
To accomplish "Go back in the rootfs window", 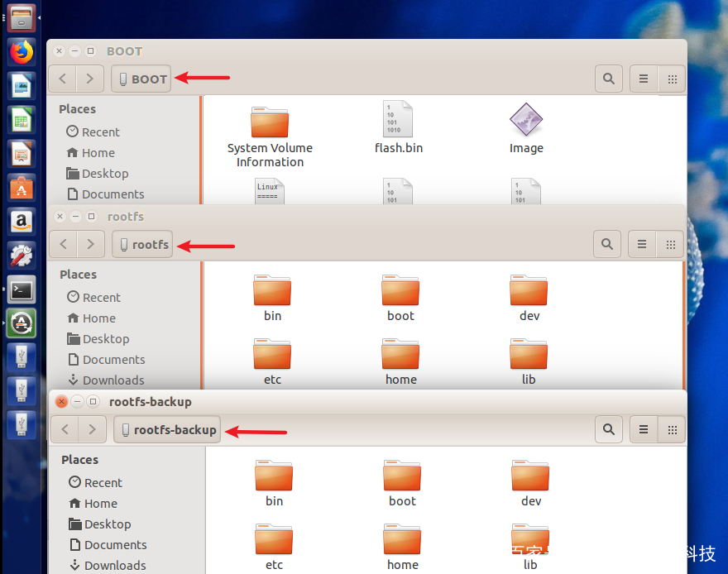I will click(64, 244).
